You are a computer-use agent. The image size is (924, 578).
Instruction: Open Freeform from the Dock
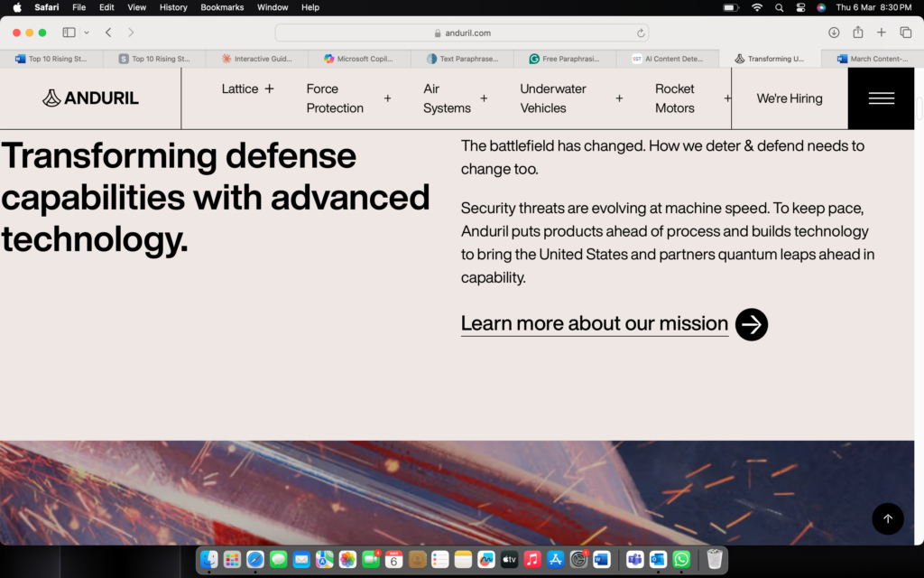[x=486, y=558]
